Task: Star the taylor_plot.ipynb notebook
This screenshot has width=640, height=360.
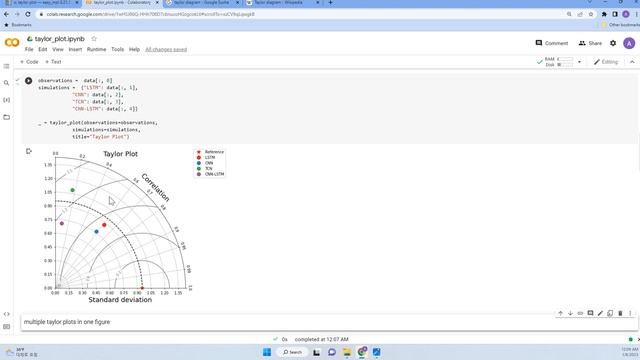Action: (x=94, y=39)
